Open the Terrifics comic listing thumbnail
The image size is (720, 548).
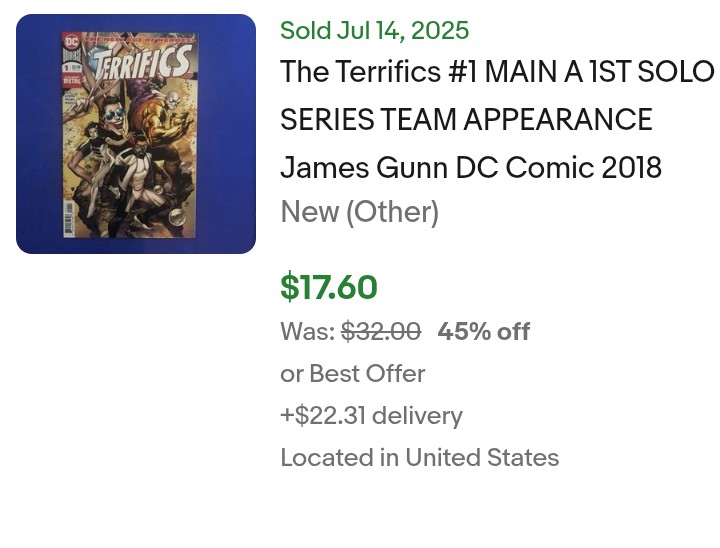(136, 134)
